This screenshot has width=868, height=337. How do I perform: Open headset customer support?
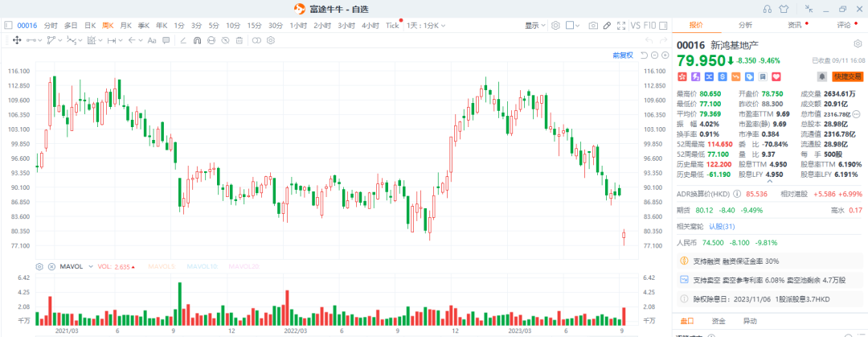(768, 8)
